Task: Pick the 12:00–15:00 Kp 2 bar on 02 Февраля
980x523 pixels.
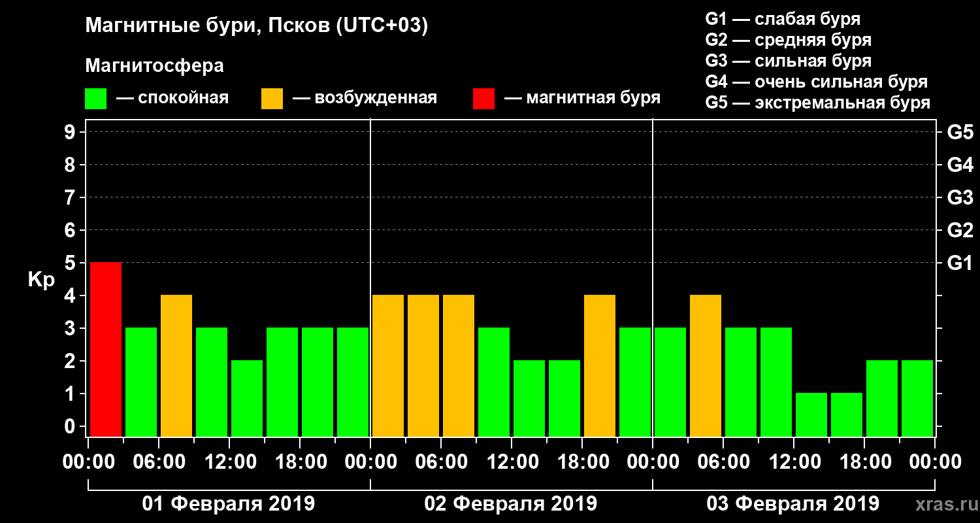Action: pos(529,398)
